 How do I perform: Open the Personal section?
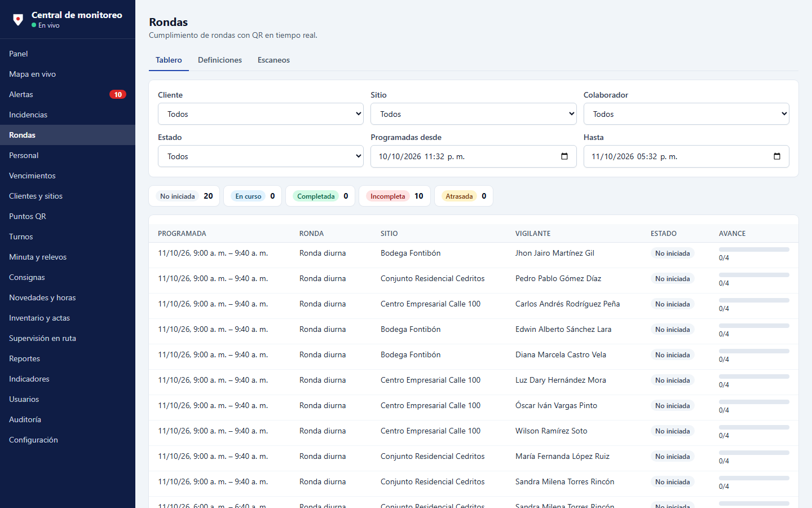point(68,155)
